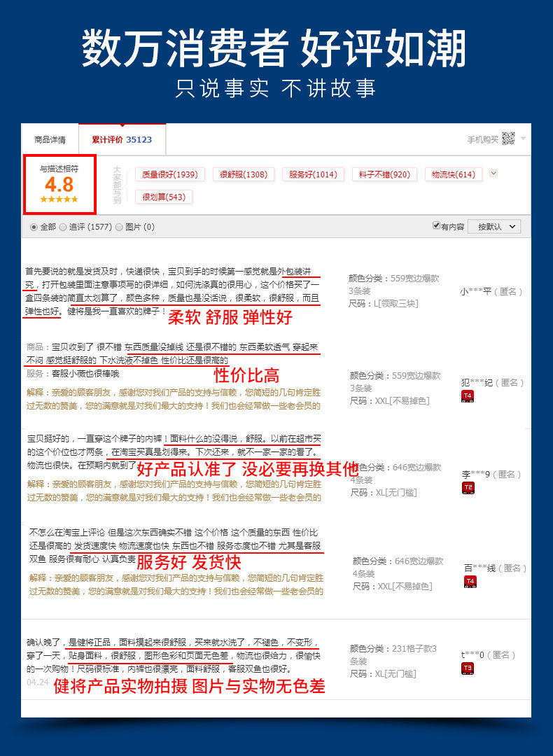Expand the 手机购买 dropdown arrow

click(523, 139)
